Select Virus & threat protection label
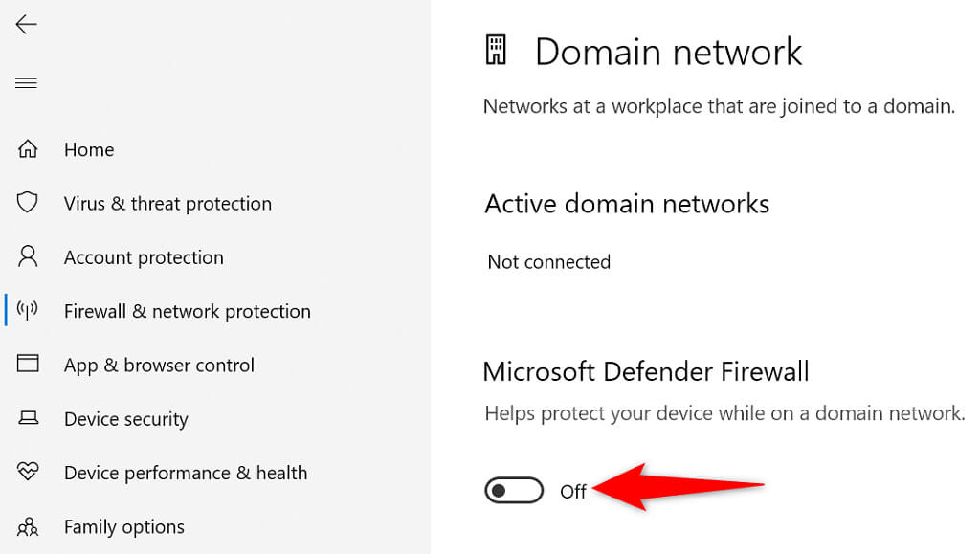 [167, 203]
